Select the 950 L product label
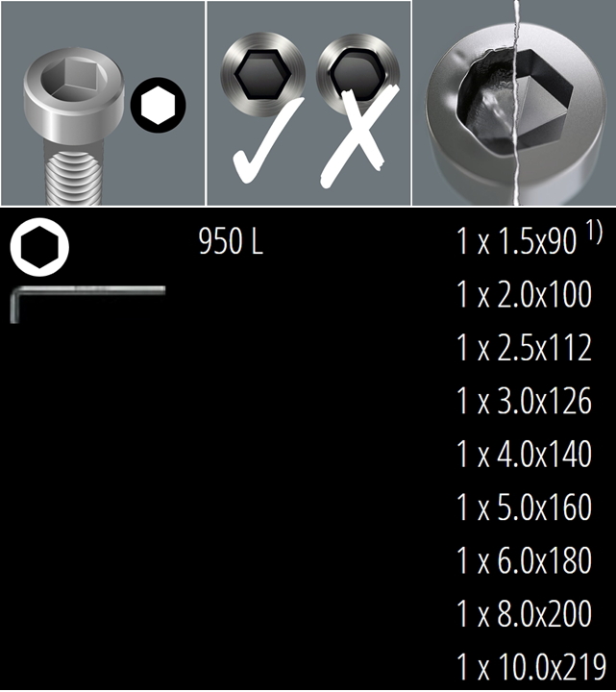 (231, 241)
